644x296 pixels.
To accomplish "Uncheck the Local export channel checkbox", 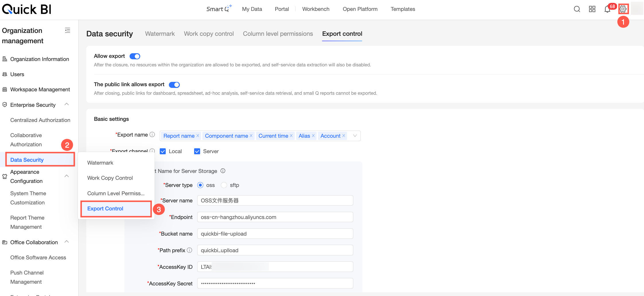I will point(163,151).
